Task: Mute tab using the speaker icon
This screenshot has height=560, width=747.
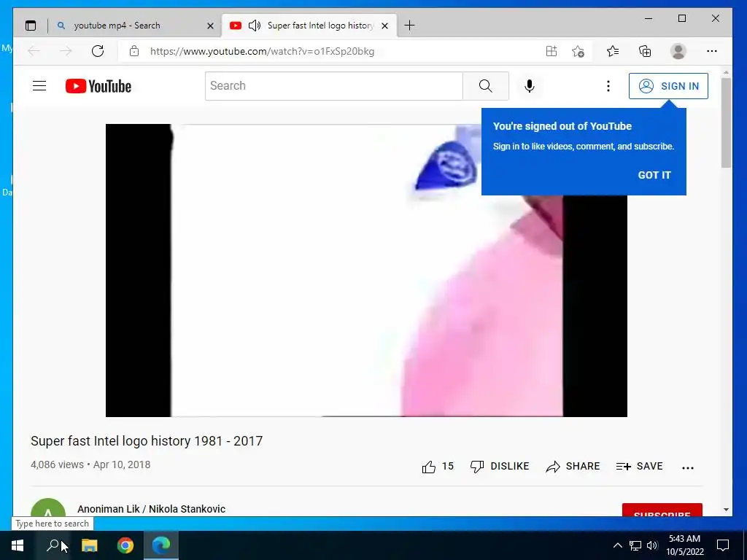Action: pyautogui.click(x=255, y=26)
